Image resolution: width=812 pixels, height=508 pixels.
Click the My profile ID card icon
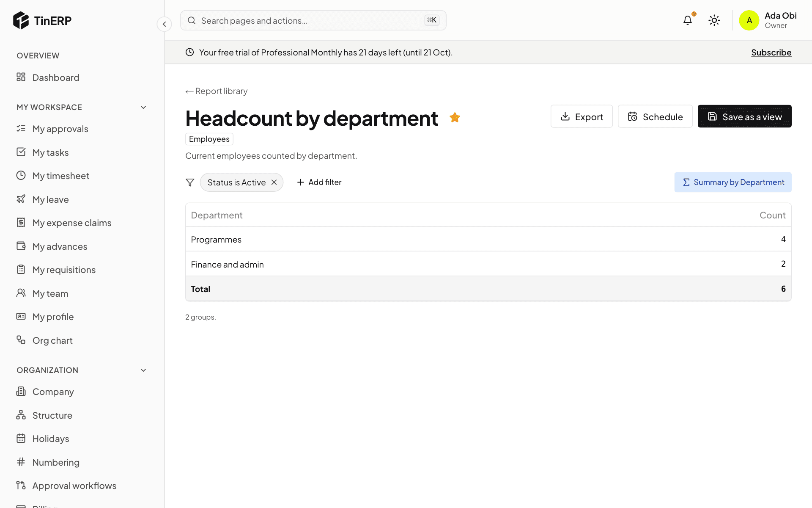tap(21, 316)
